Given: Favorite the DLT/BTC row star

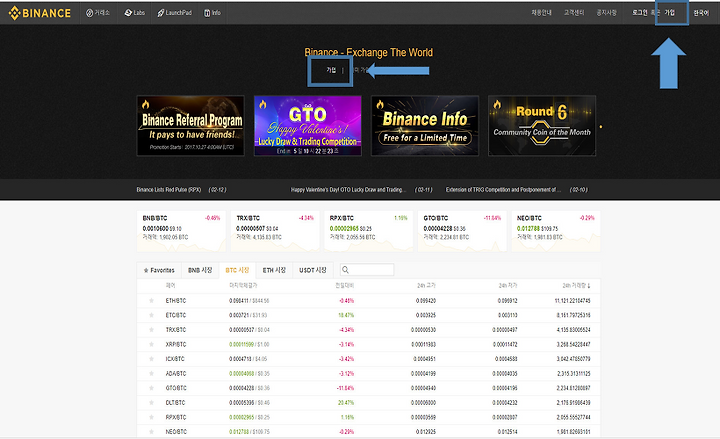Looking at the screenshot, I should [x=151, y=403].
